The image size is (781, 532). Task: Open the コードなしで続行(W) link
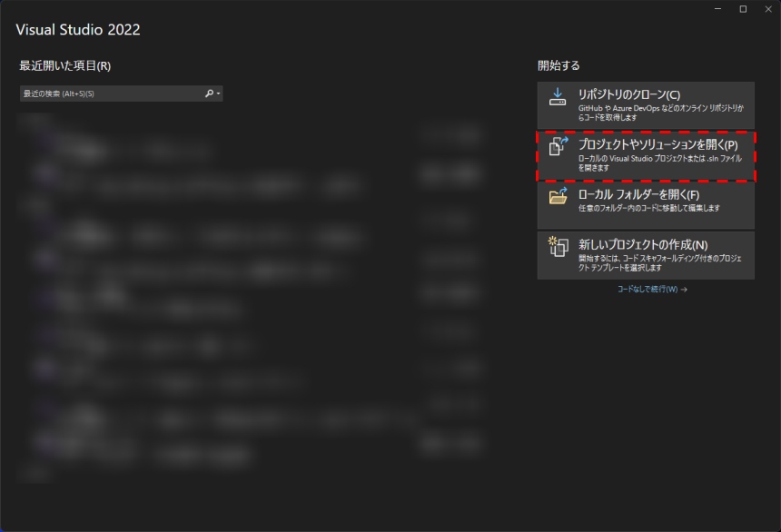tap(648, 290)
